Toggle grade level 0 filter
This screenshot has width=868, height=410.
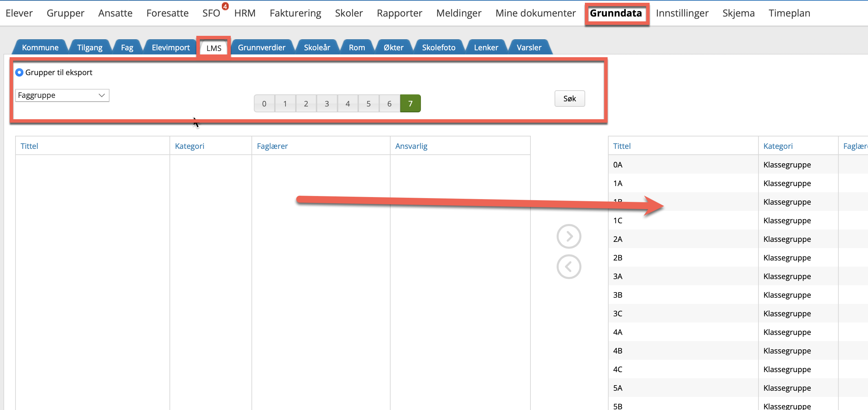pyautogui.click(x=264, y=103)
